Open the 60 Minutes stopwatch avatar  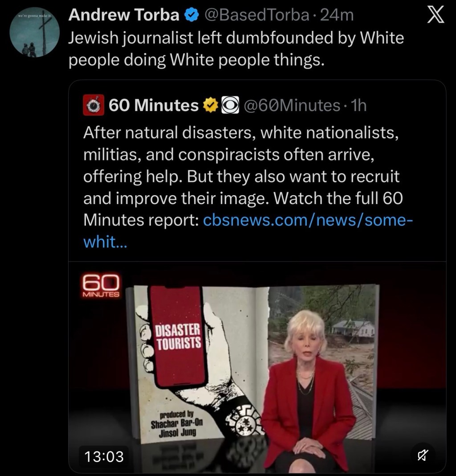click(94, 105)
